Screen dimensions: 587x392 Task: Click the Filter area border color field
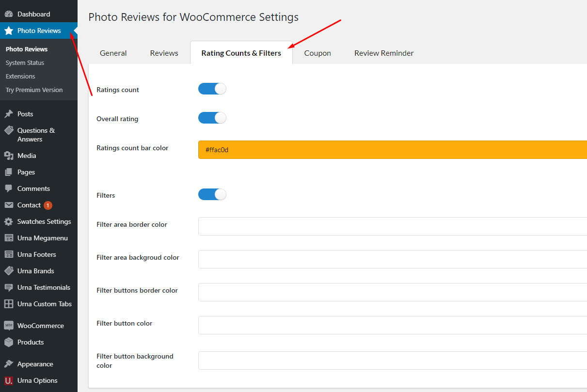point(393,226)
